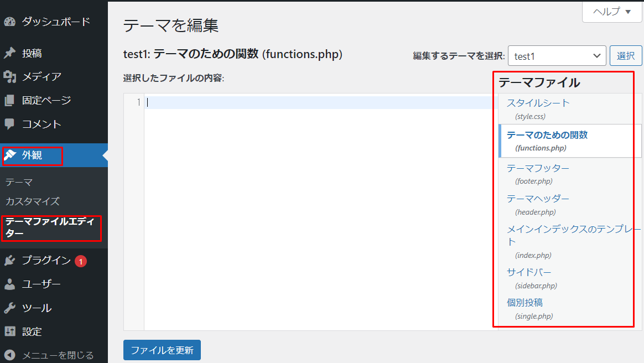This screenshot has width=644, height=363.
Task: Click the pages icon beside 固定ページ
Action: coord(9,100)
